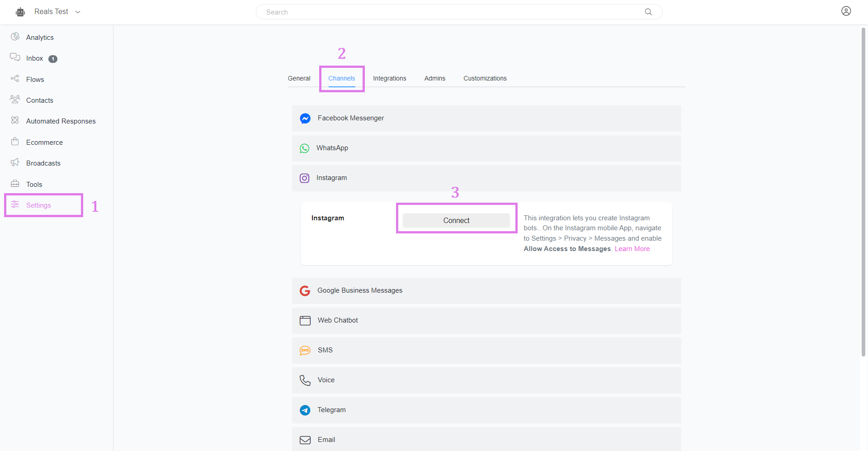
Task: Switch to the Customizations tab
Action: pyautogui.click(x=485, y=78)
